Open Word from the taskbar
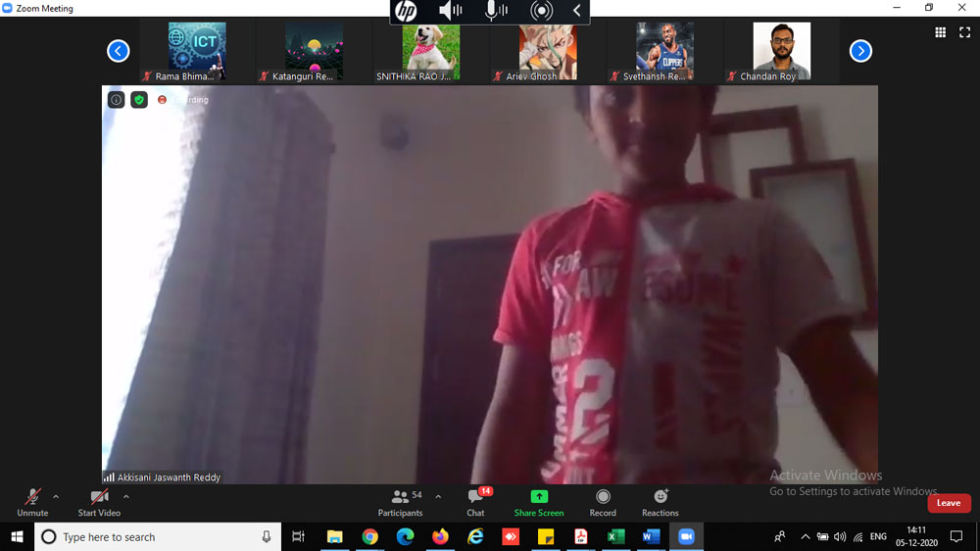This screenshot has height=551, width=980. coord(651,536)
